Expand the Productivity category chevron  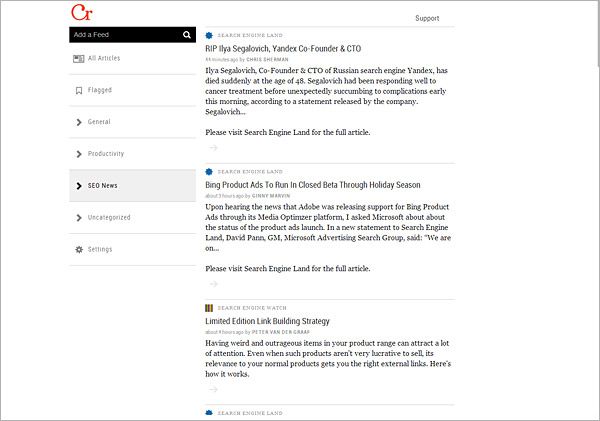79,154
